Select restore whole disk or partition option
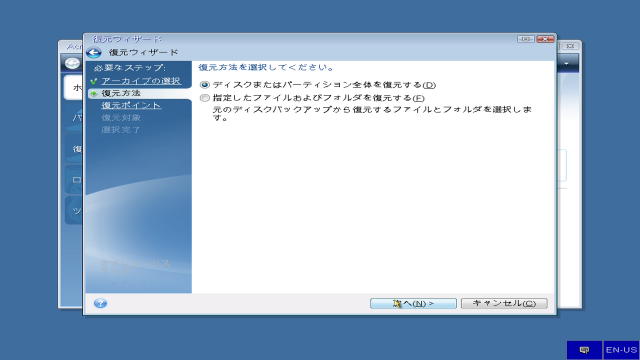Image resolution: width=640 pixels, height=360 pixels. coord(204,85)
